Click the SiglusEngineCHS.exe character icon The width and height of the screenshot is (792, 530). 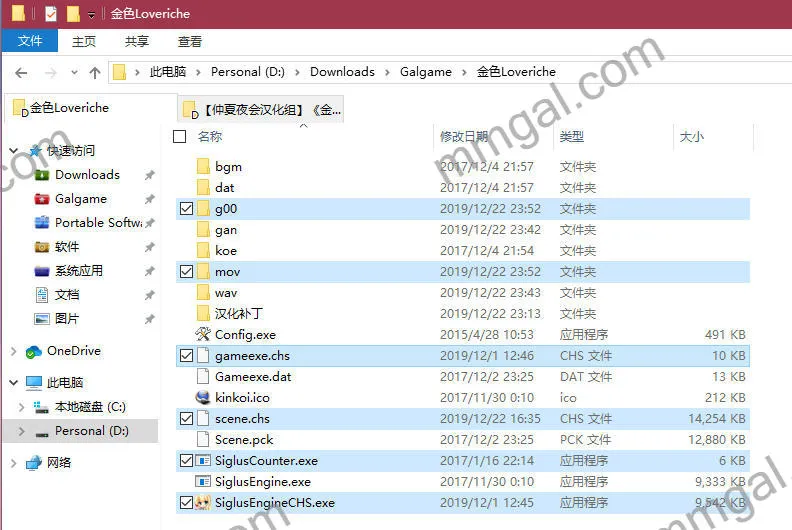[x=203, y=503]
